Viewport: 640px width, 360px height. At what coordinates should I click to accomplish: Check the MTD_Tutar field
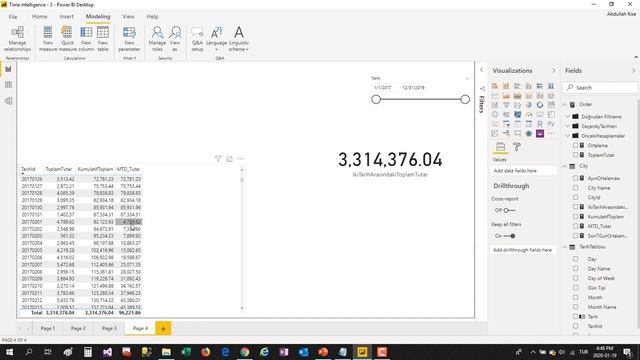(x=576, y=226)
